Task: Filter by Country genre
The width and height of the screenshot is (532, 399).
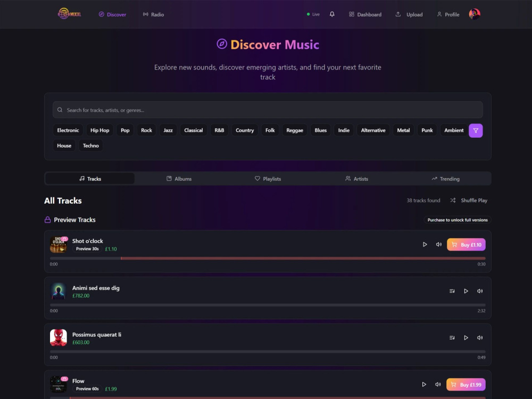Action: [245, 130]
